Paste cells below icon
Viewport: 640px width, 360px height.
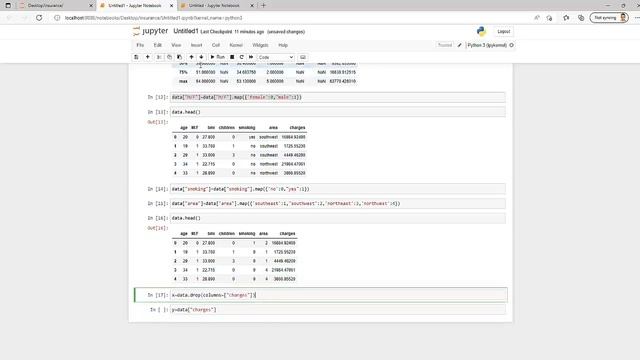(x=180, y=57)
